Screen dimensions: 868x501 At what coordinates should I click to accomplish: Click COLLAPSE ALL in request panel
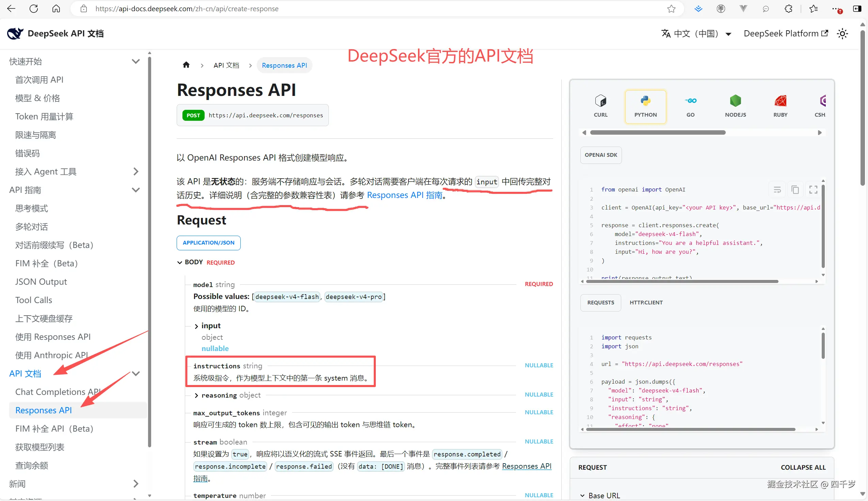(803, 467)
